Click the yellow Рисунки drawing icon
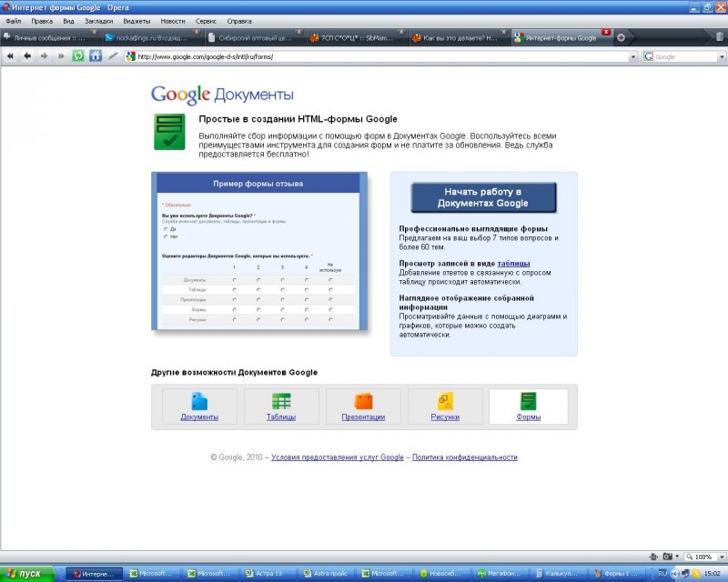Screen dimensions: 728x582 (445, 401)
